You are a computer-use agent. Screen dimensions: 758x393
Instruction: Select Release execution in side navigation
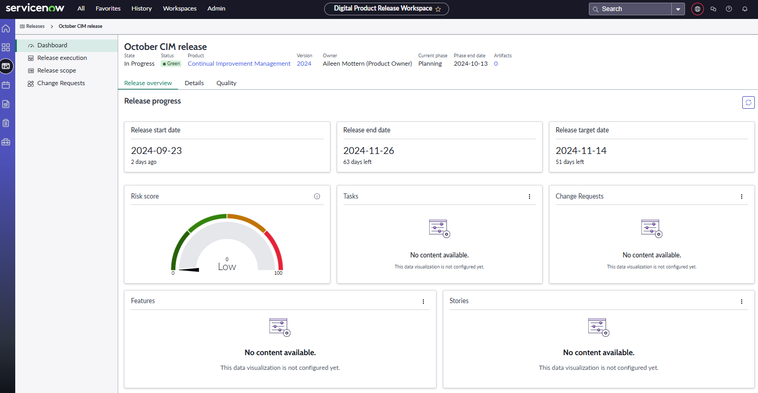coord(62,58)
